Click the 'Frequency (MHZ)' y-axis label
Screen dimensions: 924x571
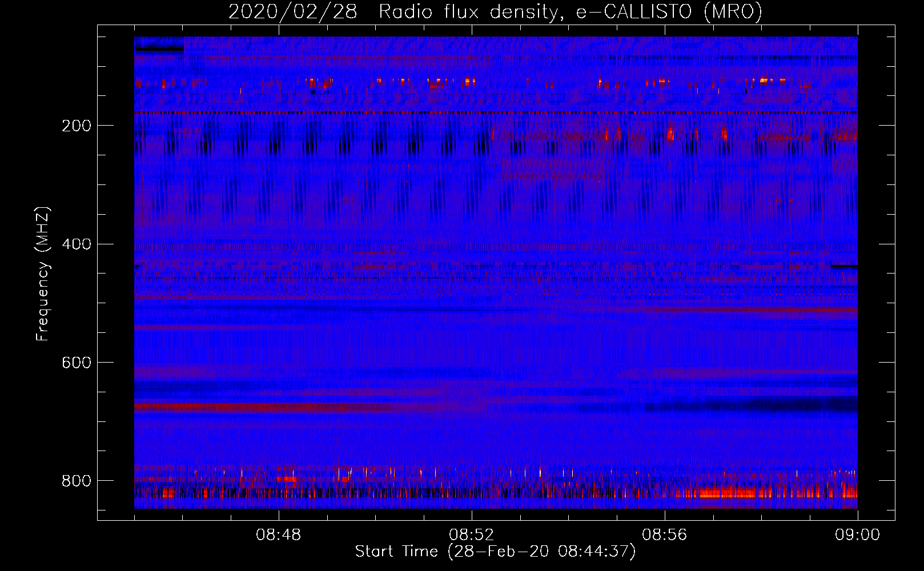click(43, 274)
